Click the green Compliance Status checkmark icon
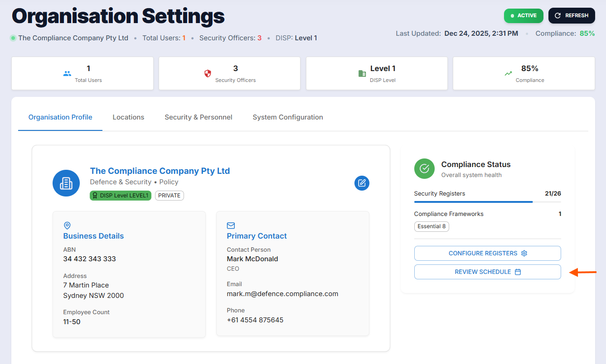The image size is (606, 364). [424, 168]
